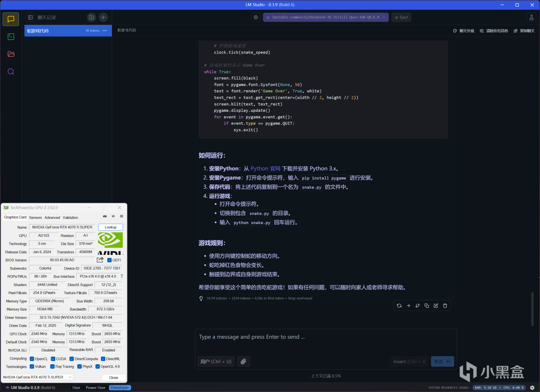Screen dimensions: 540x392
Task: Open the GPU selection dropdown in GPU-Z
Action: coord(38,377)
